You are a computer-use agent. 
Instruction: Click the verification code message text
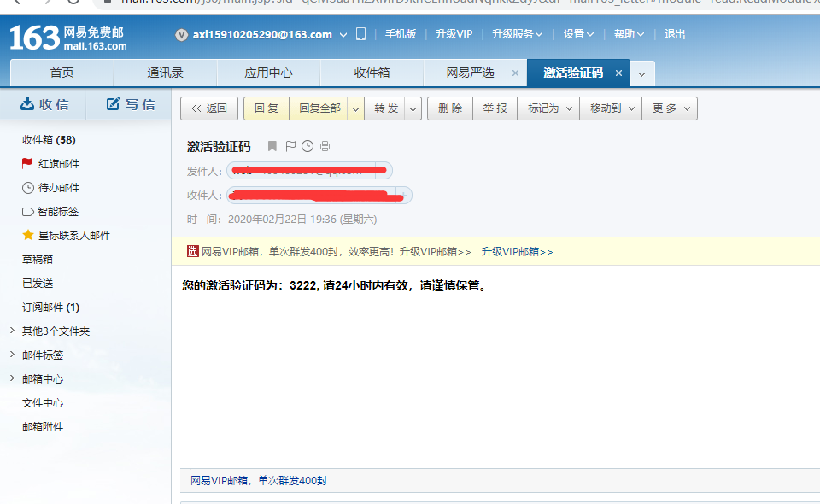pyautogui.click(x=335, y=285)
